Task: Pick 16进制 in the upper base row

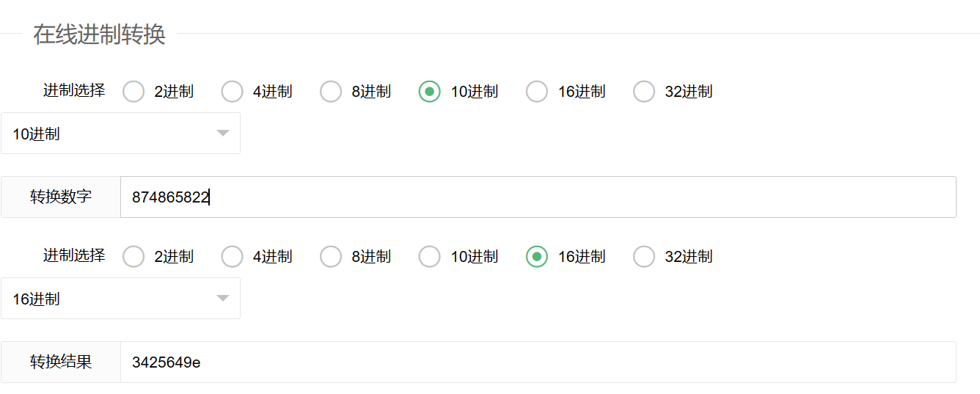Action: 537,92
